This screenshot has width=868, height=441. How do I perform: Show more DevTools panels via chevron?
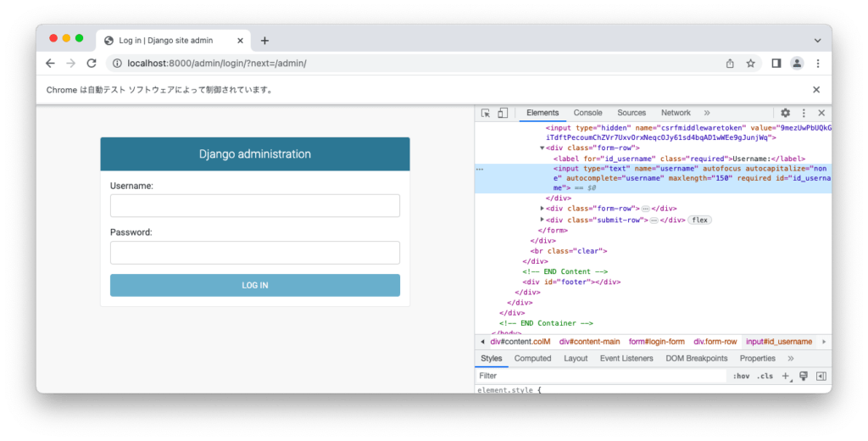[707, 113]
